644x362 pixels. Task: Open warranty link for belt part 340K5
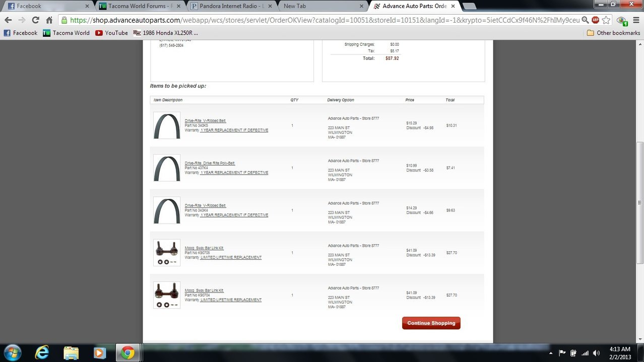(234, 130)
